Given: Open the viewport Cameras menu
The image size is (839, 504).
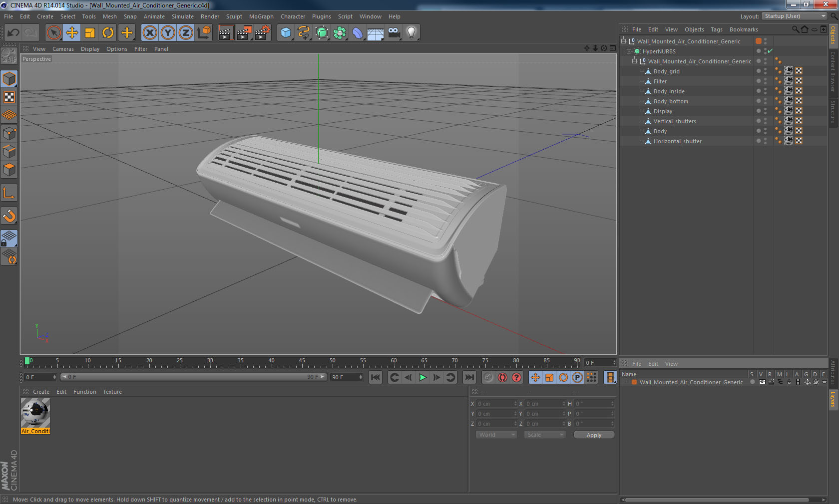Looking at the screenshot, I should tap(63, 49).
